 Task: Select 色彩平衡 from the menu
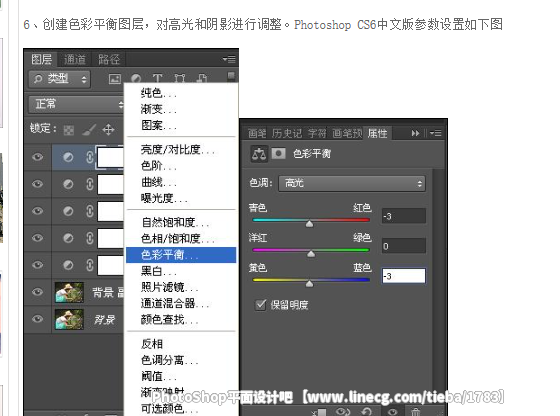coord(181,255)
